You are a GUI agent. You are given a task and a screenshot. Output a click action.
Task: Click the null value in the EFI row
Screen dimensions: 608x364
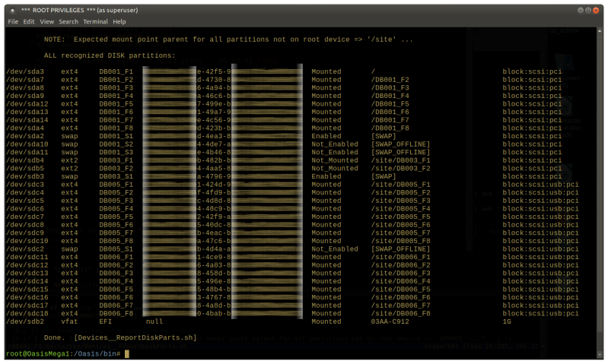(154, 321)
